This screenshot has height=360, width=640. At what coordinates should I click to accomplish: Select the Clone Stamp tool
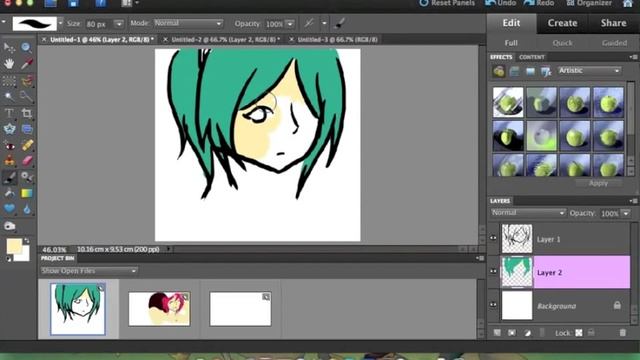(9, 161)
